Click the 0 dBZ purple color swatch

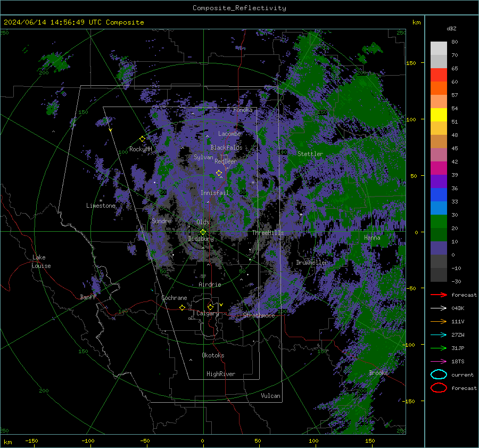[x=439, y=248]
